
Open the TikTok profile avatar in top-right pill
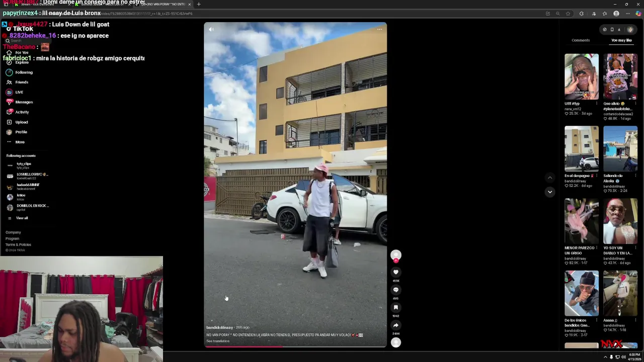click(x=630, y=30)
